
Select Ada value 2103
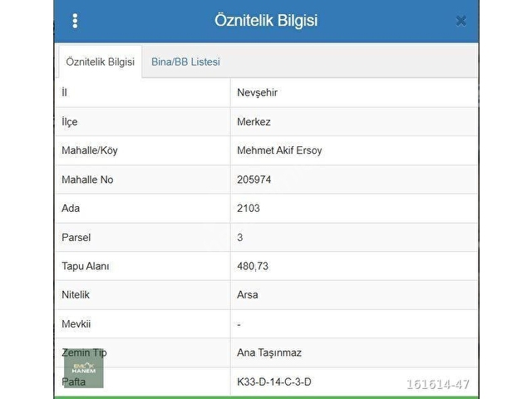(x=249, y=208)
